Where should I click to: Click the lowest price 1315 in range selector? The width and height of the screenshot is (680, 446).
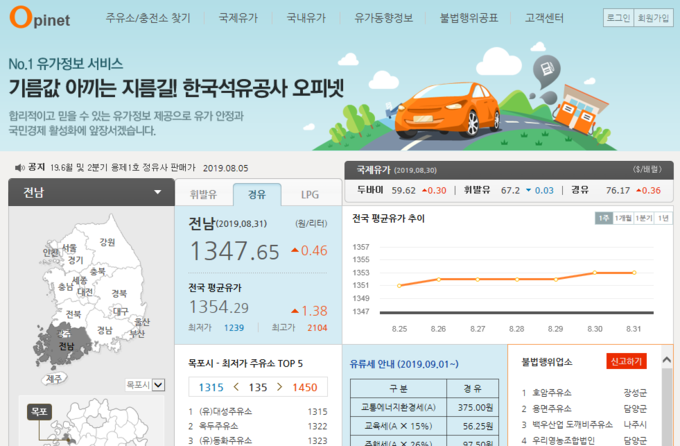211,387
